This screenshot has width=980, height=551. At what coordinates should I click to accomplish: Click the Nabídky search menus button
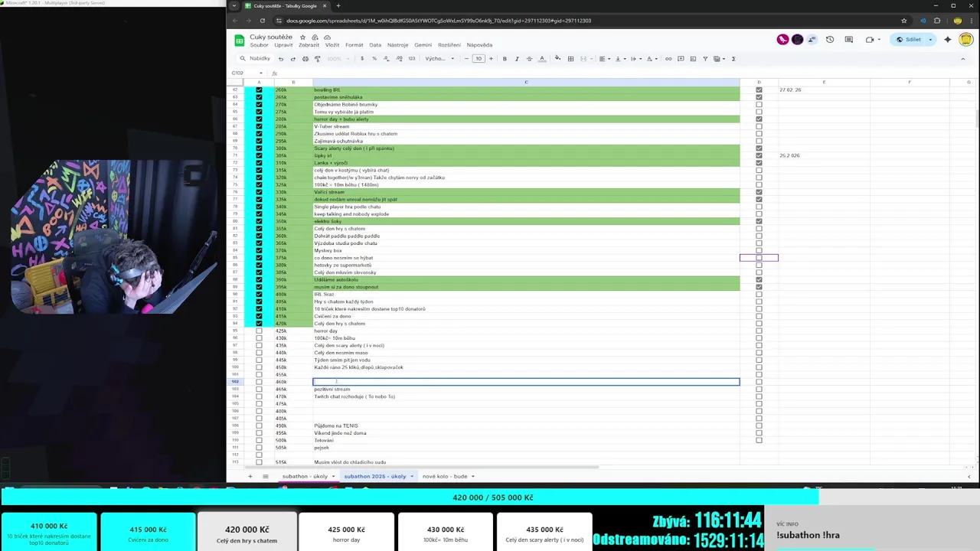[x=255, y=59]
